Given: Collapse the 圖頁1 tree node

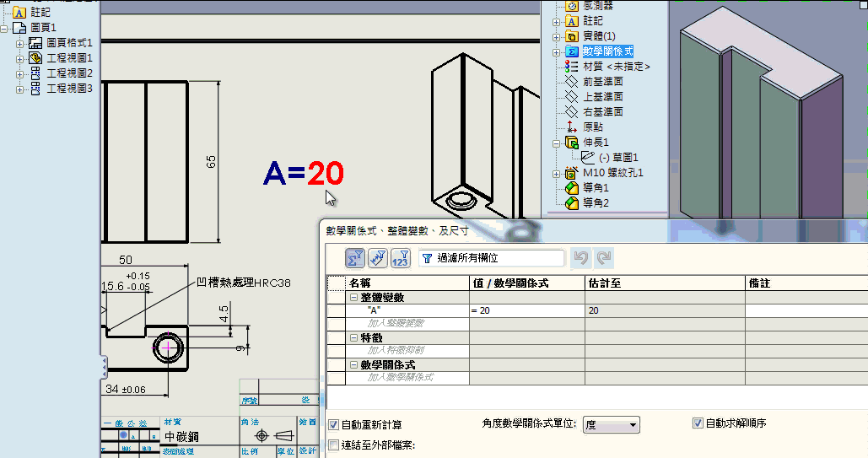Looking at the screenshot, I should [x=4, y=28].
